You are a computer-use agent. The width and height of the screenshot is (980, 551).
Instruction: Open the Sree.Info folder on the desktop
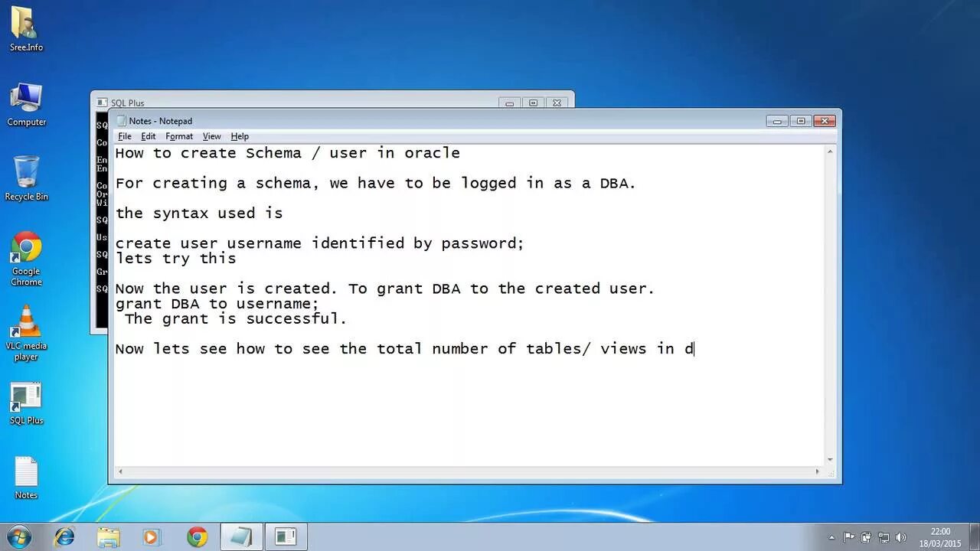pos(26,29)
